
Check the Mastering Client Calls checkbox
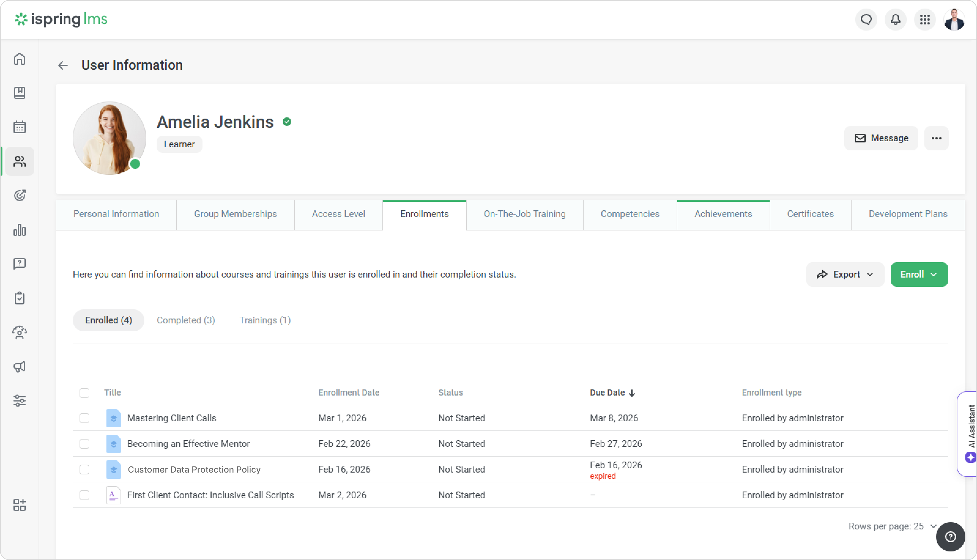(84, 418)
